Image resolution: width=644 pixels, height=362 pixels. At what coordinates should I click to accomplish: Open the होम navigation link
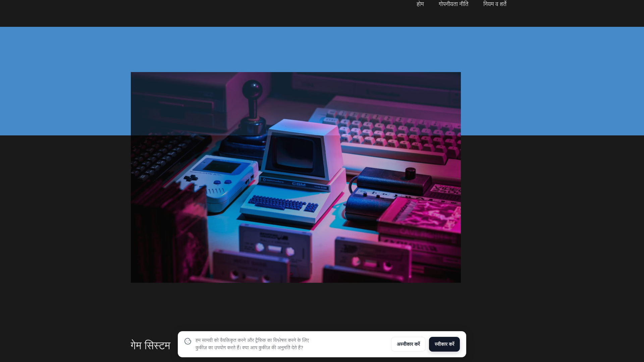(x=420, y=4)
